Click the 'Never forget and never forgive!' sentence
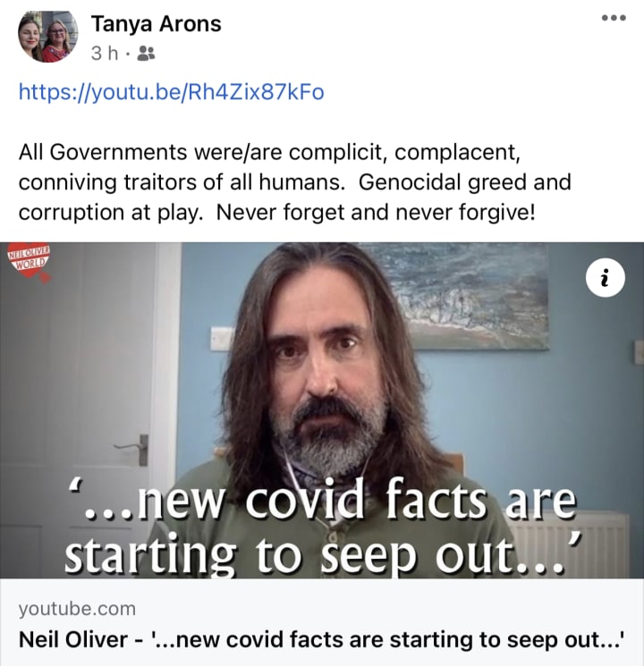The height and width of the screenshot is (666, 644). [376, 213]
